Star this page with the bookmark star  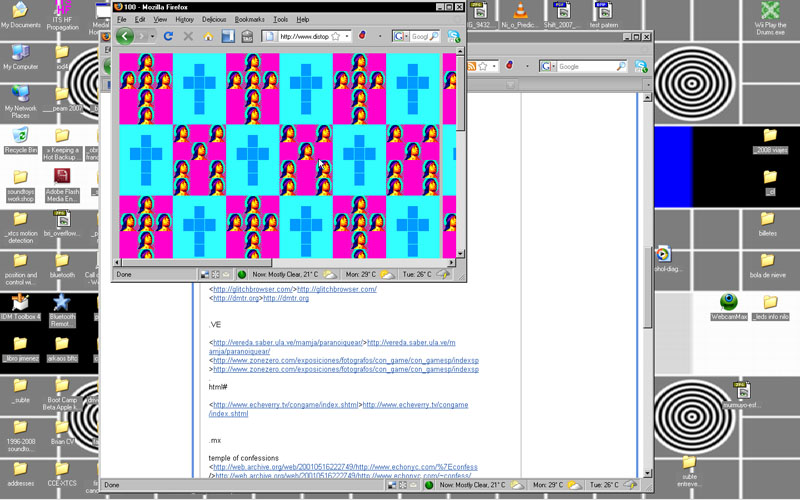tap(336, 37)
